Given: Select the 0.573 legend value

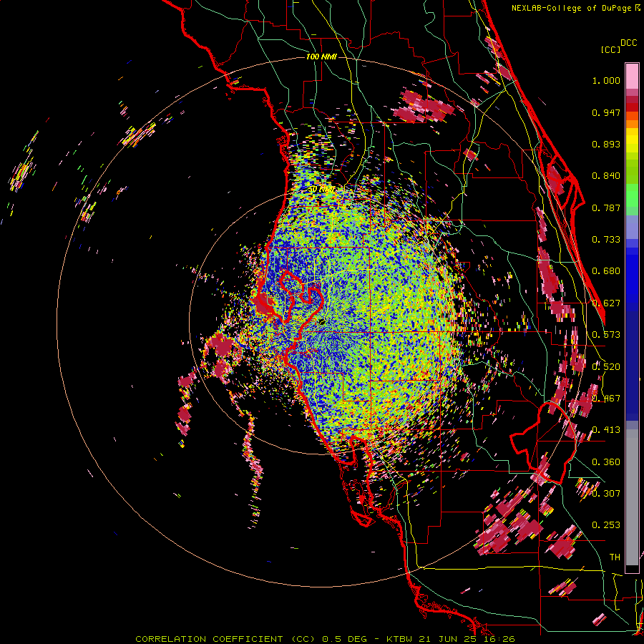Looking at the screenshot, I should [606, 335].
